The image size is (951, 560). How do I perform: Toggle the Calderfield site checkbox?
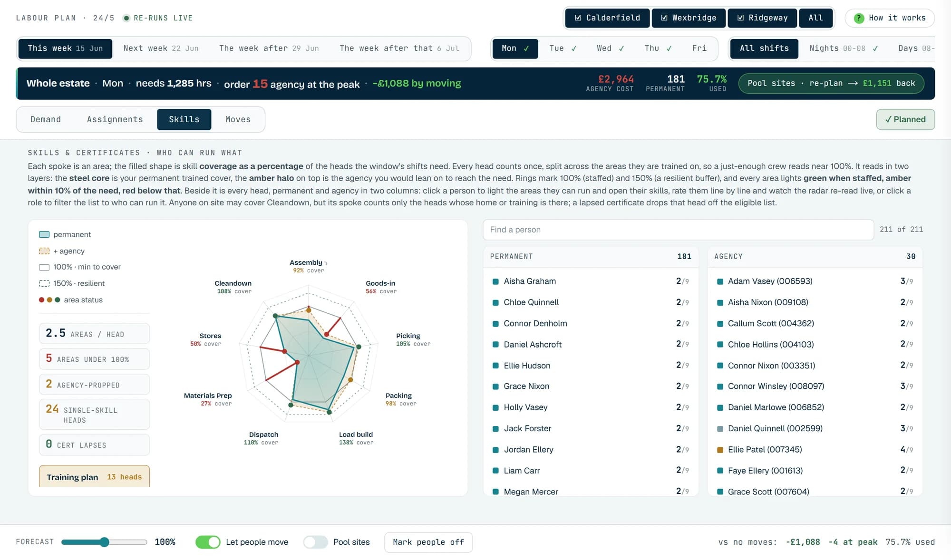click(x=607, y=18)
